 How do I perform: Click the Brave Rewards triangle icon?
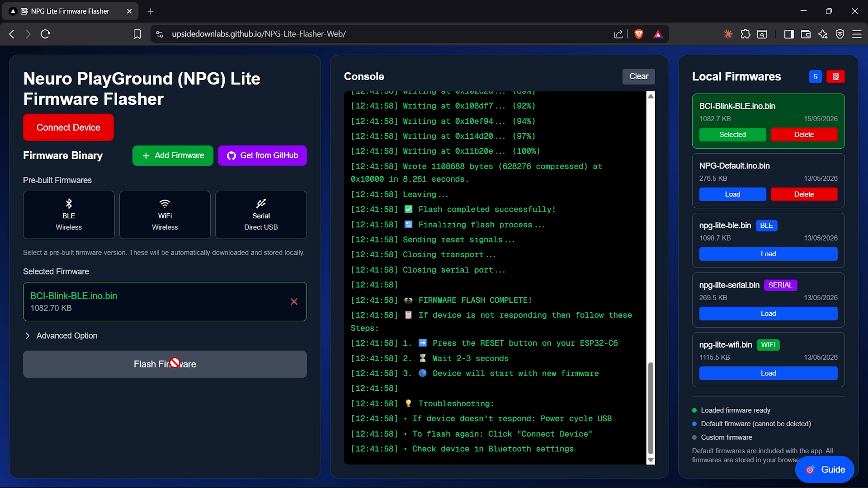tap(658, 34)
